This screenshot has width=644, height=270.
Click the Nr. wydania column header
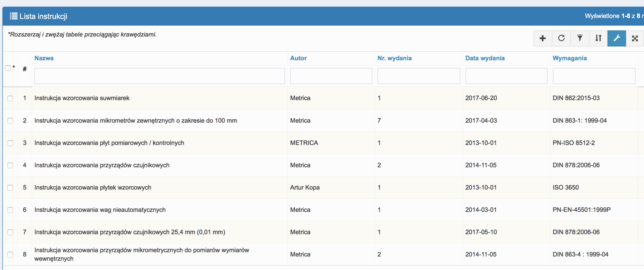394,58
